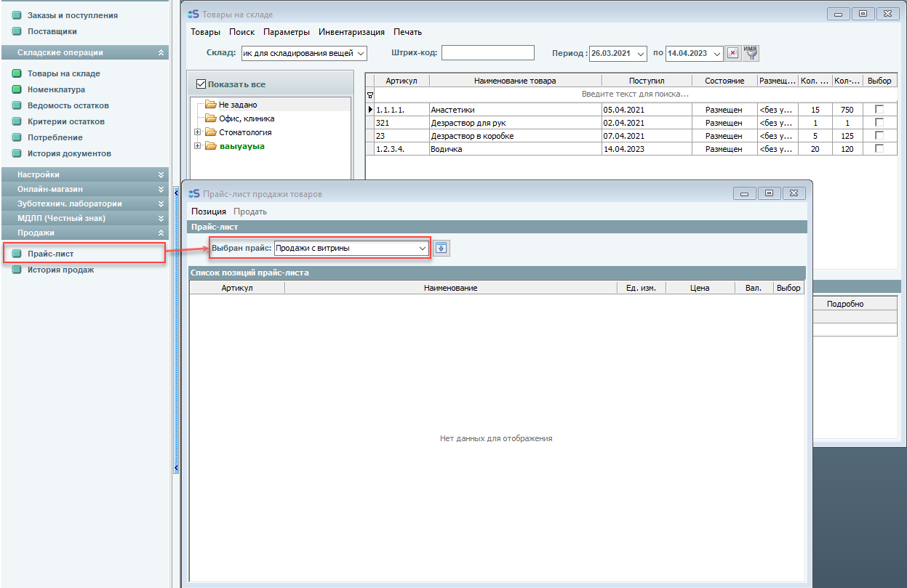907x588 pixels.
Task: Open the 'Инвентаризация' menu
Action: pos(351,32)
